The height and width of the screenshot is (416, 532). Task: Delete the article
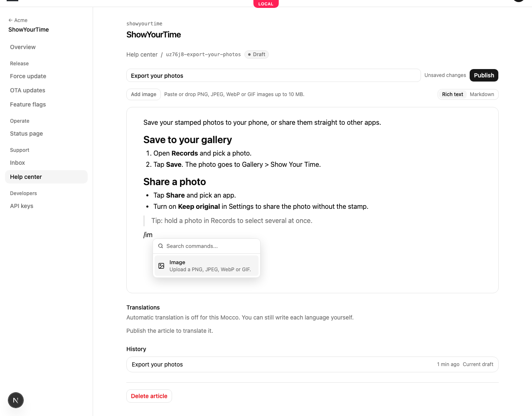149,396
